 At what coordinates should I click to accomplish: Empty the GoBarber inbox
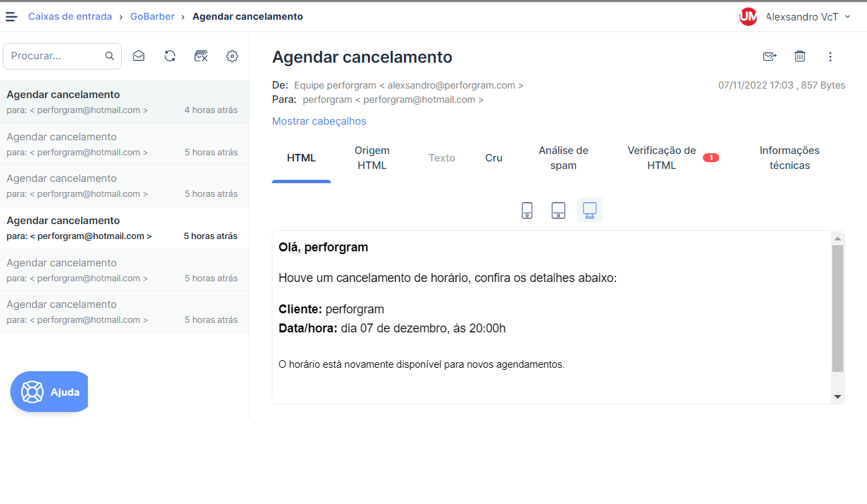click(201, 56)
